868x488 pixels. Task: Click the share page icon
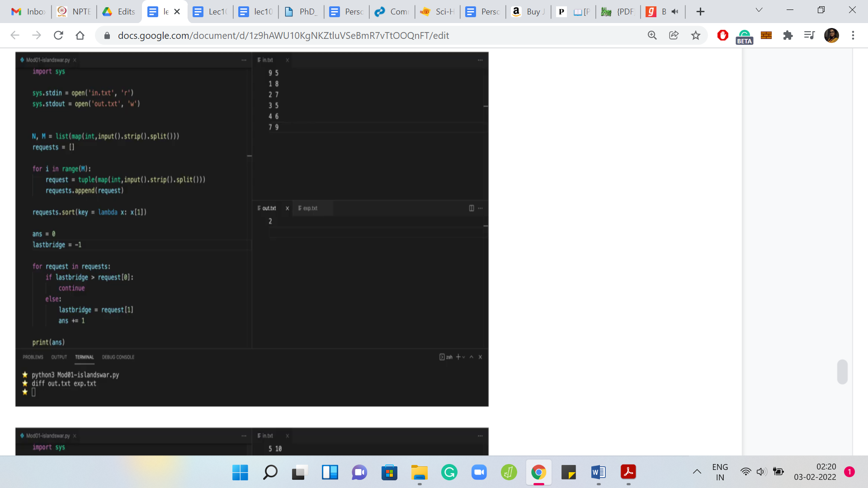point(674,35)
